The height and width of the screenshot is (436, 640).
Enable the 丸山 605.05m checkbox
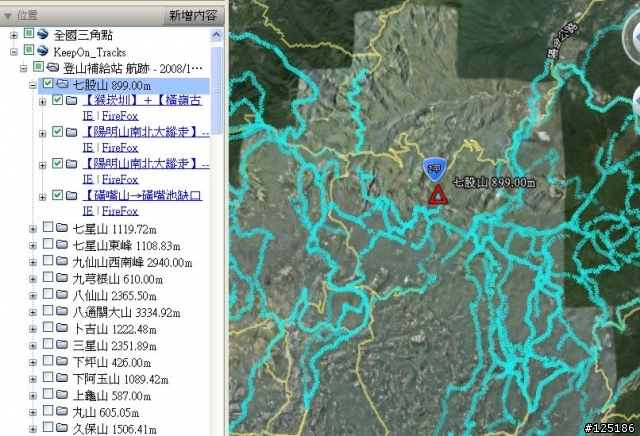coord(48,410)
